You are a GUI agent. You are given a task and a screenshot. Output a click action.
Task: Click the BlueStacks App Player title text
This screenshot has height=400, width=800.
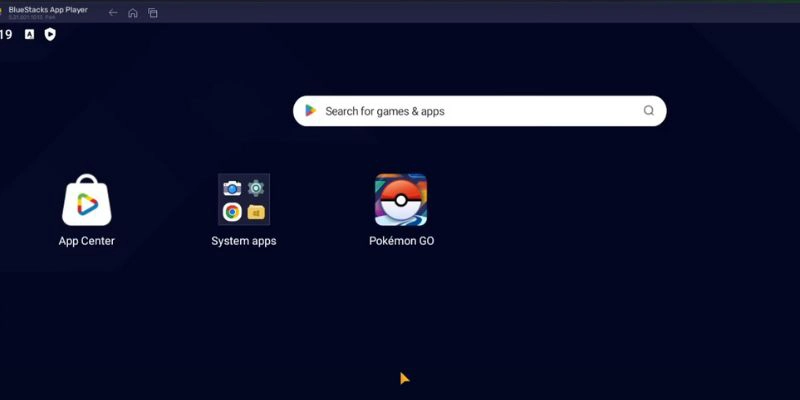click(50, 10)
